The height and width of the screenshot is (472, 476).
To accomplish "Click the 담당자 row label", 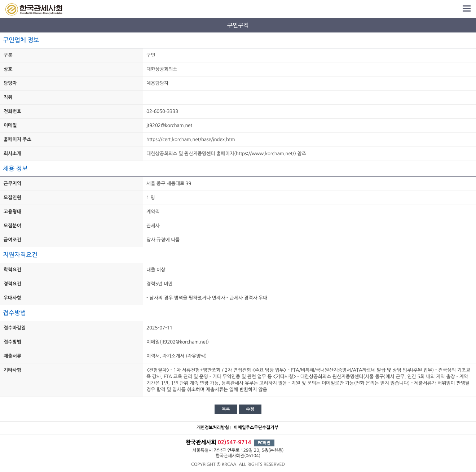I will [x=10, y=83].
